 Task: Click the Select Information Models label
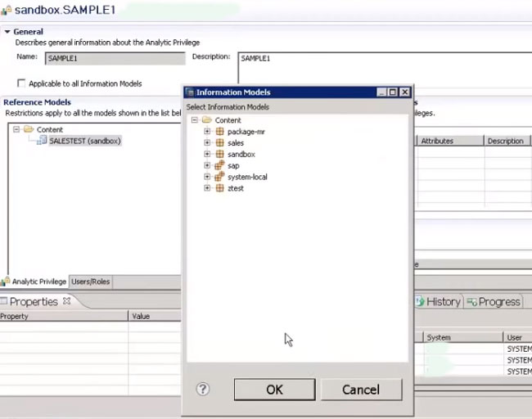[x=228, y=107]
